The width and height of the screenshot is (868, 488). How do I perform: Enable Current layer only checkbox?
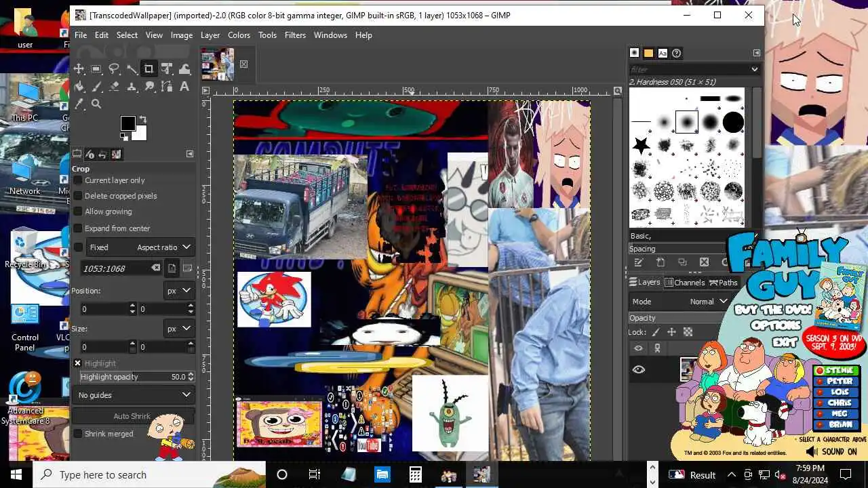(x=78, y=180)
